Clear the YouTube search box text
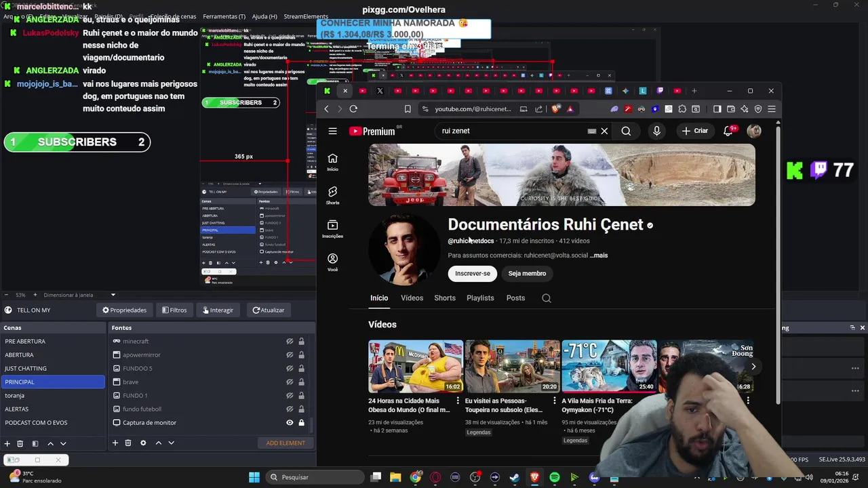Image resolution: width=868 pixels, height=488 pixels. tap(604, 131)
